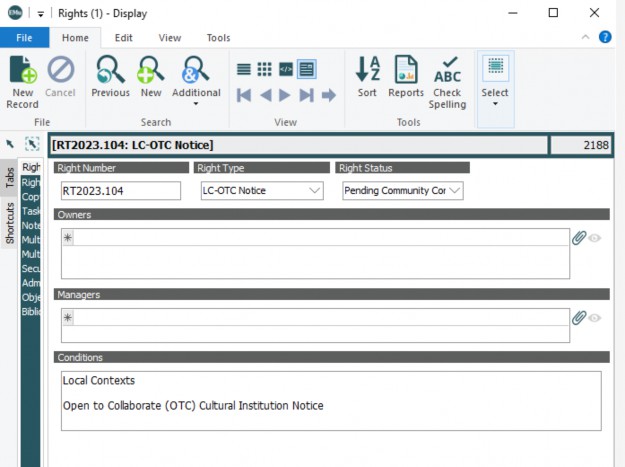The width and height of the screenshot is (625, 467).
Task: Click the Owners empty row
Action: pos(315,238)
